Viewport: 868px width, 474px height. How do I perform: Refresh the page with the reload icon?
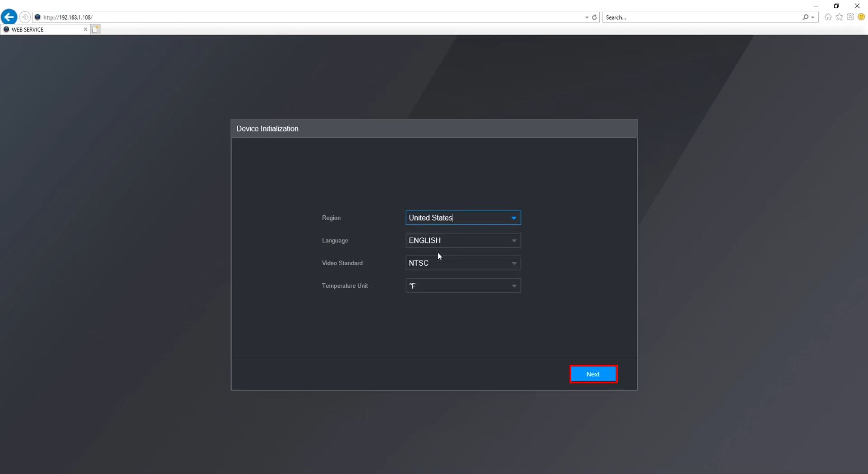pyautogui.click(x=595, y=17)
